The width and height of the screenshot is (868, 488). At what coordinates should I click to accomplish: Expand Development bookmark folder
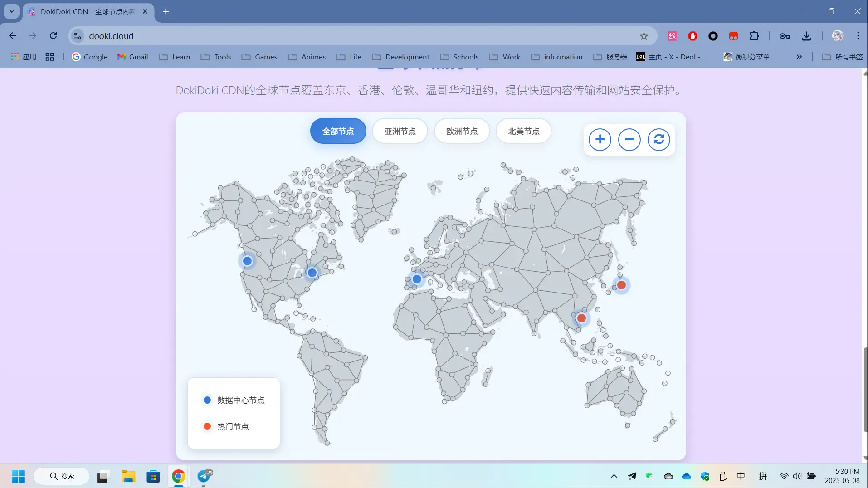click(x=400, y=57)
